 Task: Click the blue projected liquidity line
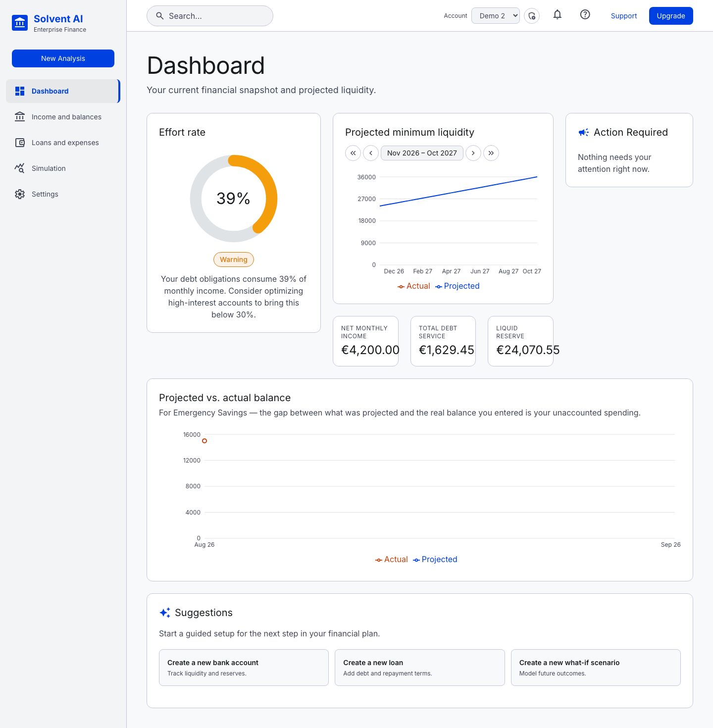458,191
